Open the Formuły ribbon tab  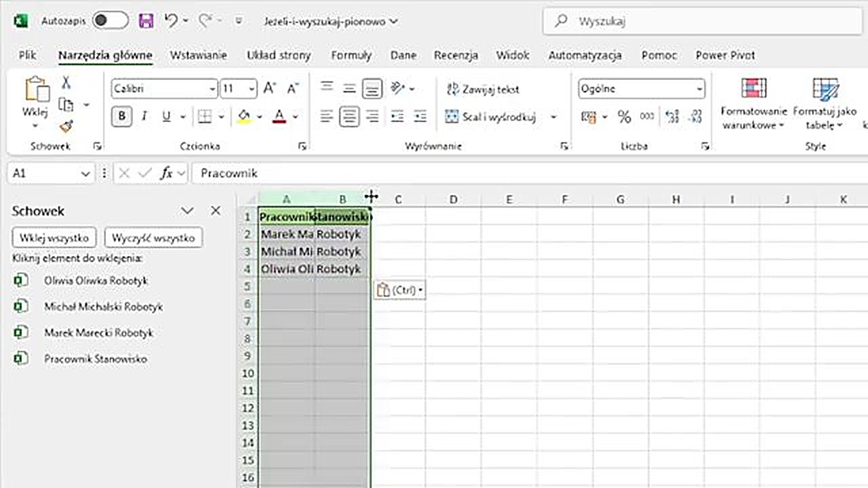351,56
